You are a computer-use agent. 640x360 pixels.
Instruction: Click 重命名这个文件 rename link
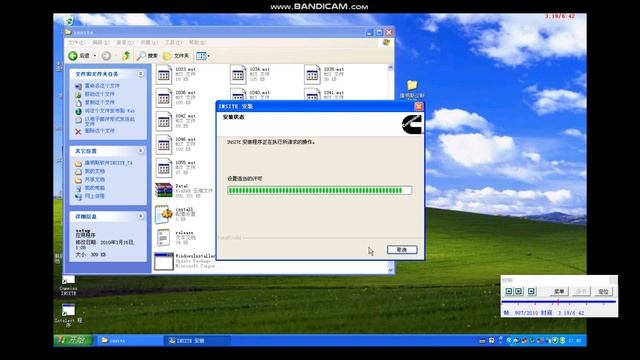point(102,86)
